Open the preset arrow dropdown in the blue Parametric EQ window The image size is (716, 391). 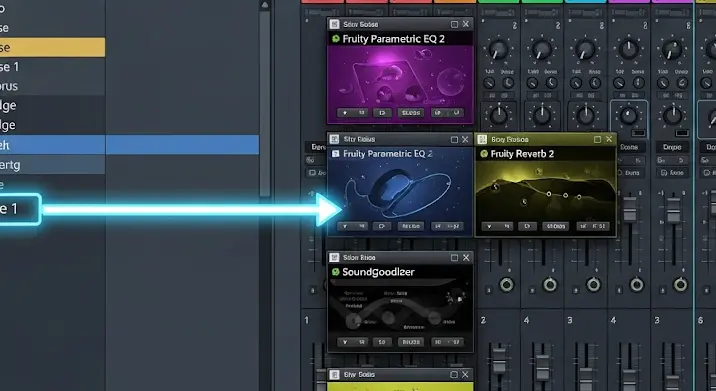(353, 226)
